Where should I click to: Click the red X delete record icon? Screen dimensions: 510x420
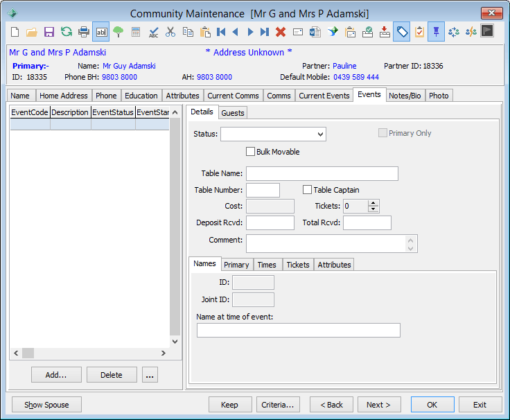click(281, 32)
